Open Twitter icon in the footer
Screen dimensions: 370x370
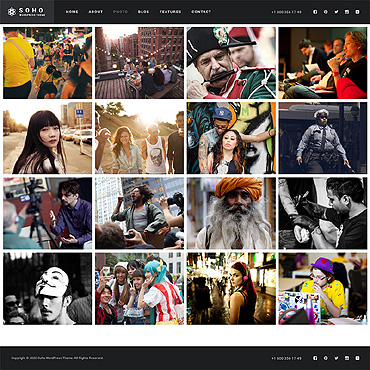[x=336, y=358]
